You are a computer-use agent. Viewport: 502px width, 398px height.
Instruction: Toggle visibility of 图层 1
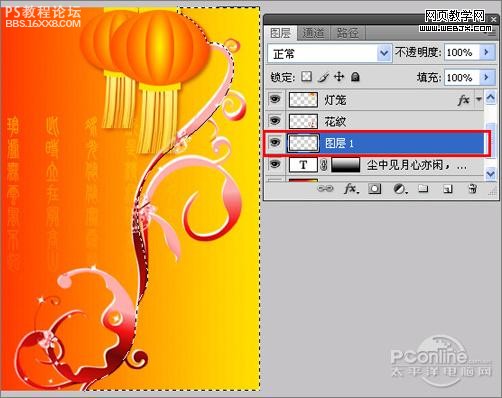275,143
